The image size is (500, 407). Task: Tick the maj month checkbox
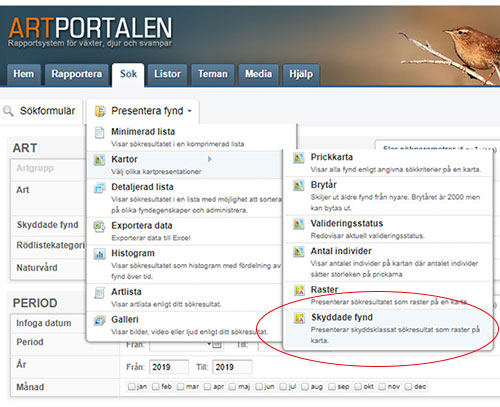(232, 387)
